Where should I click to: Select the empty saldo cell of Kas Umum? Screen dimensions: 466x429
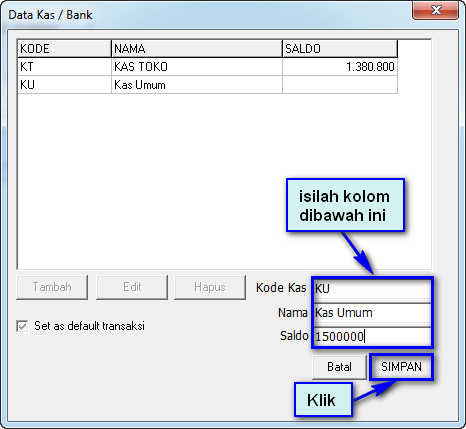click(x=340, y=85)
